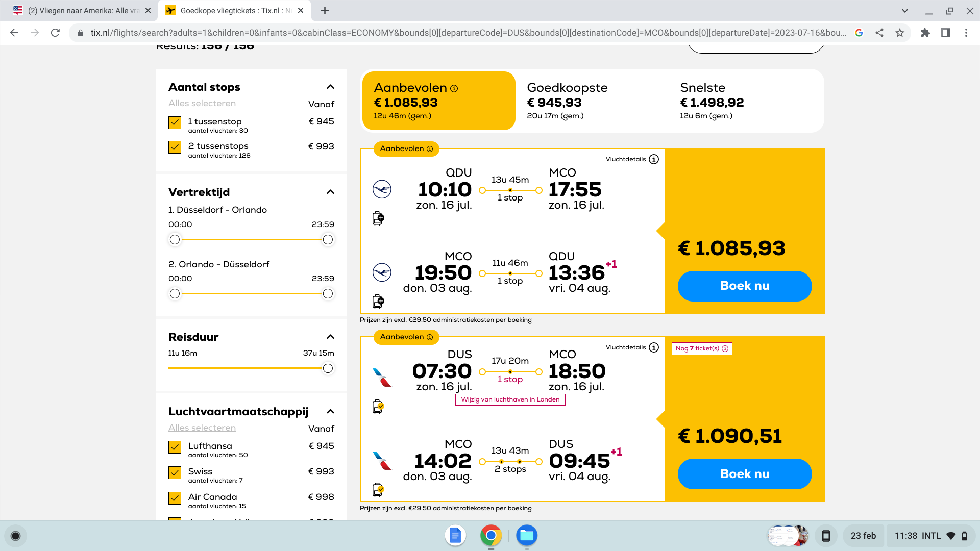Click info icon next to Aanbevolen tab title
The height and width of the screenshot is (551, 980).
pos(454,88)
